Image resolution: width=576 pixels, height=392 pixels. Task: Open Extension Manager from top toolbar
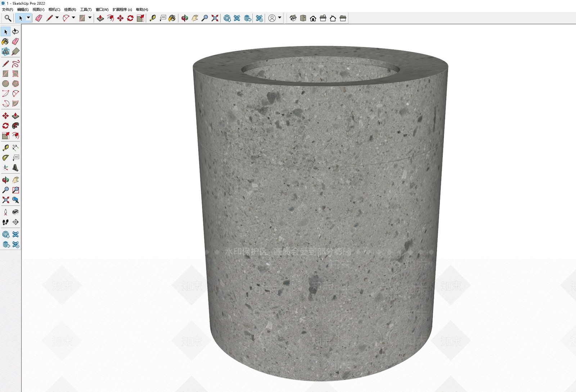coord(259,18)
